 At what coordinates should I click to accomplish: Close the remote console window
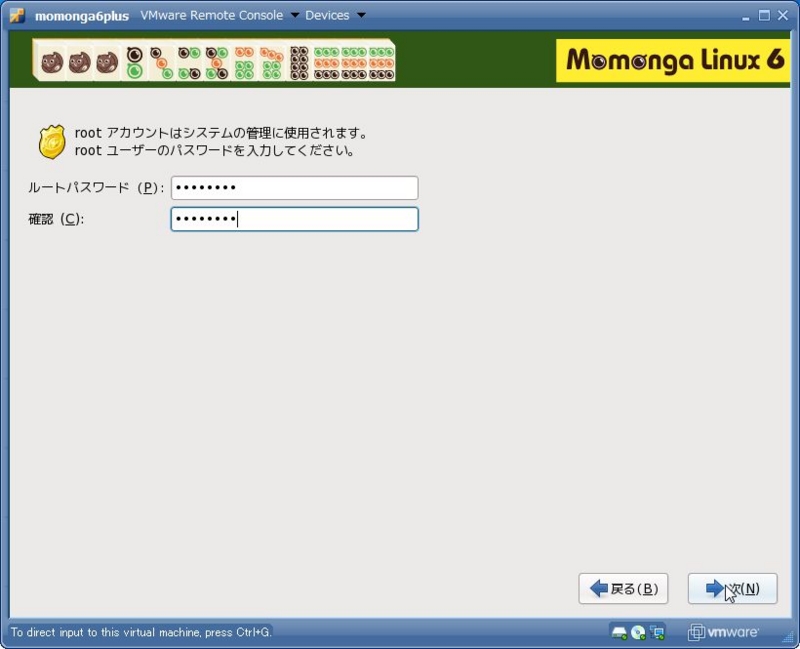[x=783, y=16]
